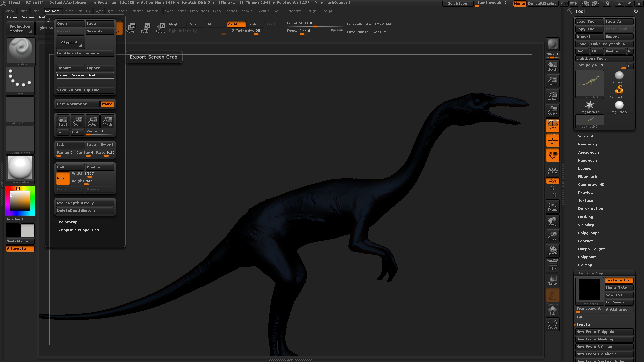Click the main color picker square
The image size is (644, 362).
point(20,200)
